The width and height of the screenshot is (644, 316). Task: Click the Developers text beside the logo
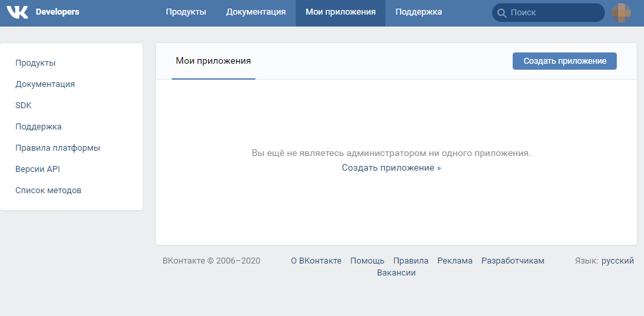(57, 12)
